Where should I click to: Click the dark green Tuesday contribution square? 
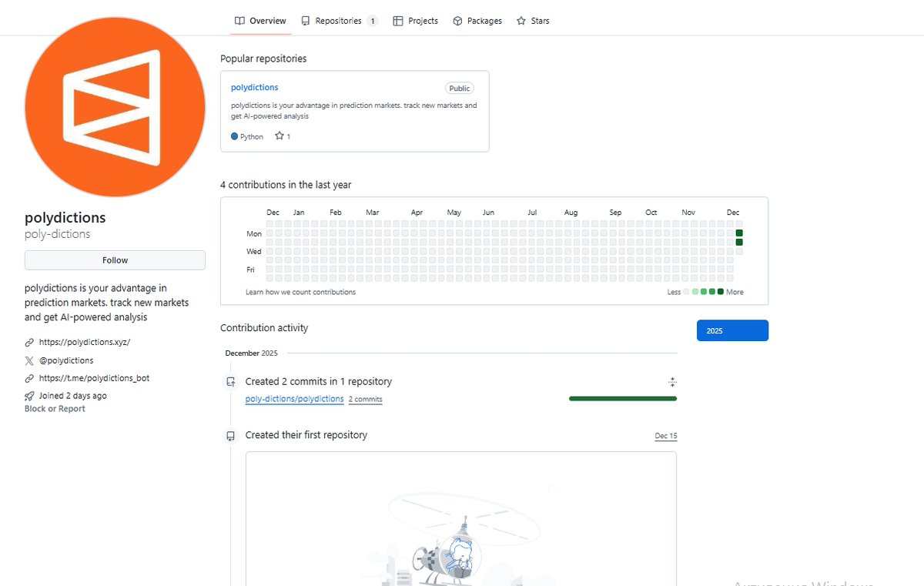click(739, 242)
